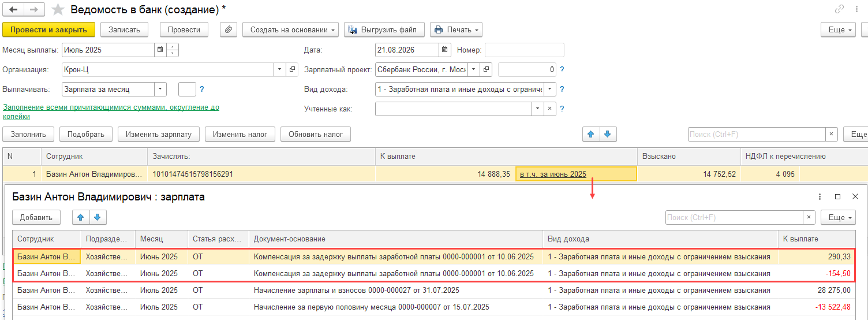The height and width of the screenshot is (320, 868).
Task: Copy link using the chain icon
Action: point(839,9)
